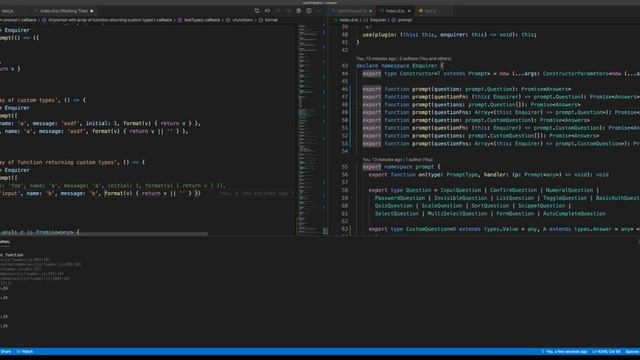Click 'You, a few seconds ago' in status bar

click(564, 351)
